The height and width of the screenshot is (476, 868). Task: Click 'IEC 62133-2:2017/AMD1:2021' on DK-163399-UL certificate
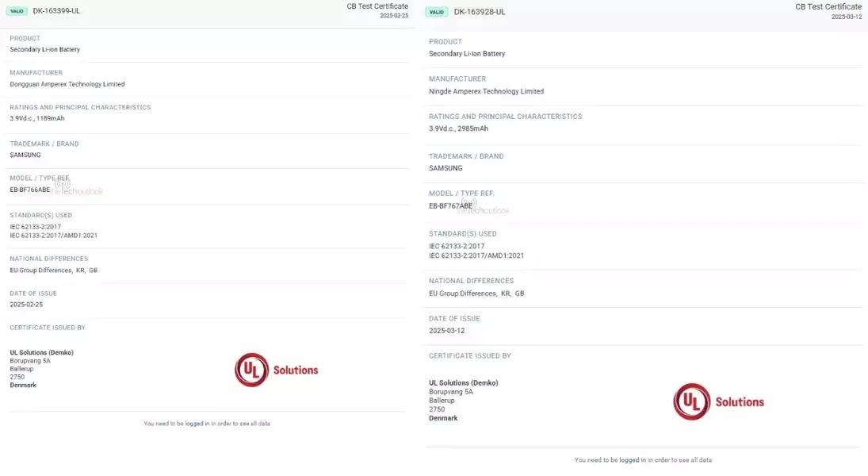(x=53, y=236)
